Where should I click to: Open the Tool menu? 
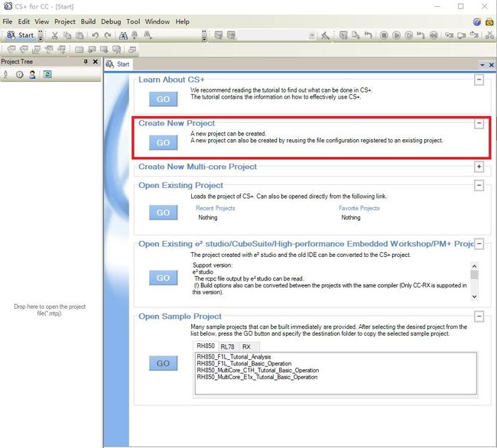tap(133, 21)
